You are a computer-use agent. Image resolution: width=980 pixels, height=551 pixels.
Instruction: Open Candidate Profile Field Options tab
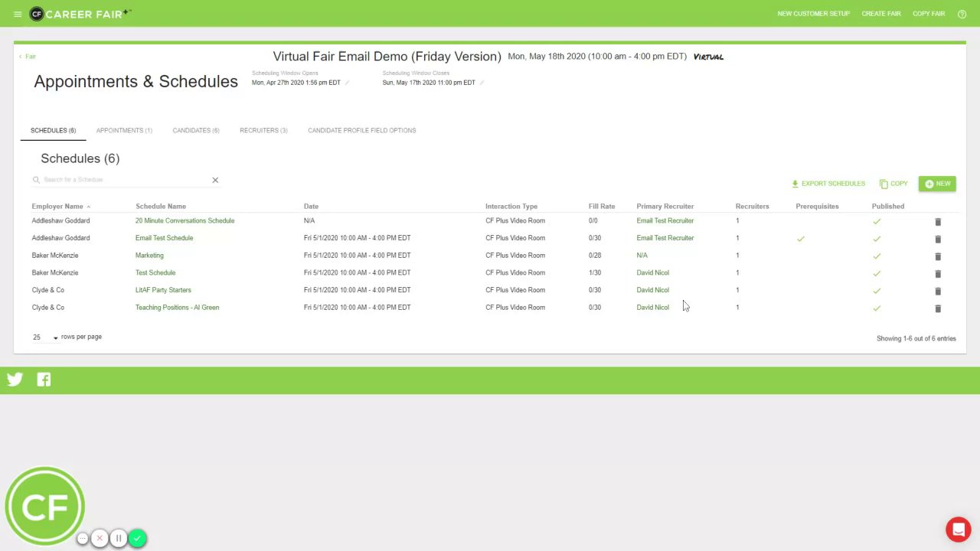click(x=362, y=131)
